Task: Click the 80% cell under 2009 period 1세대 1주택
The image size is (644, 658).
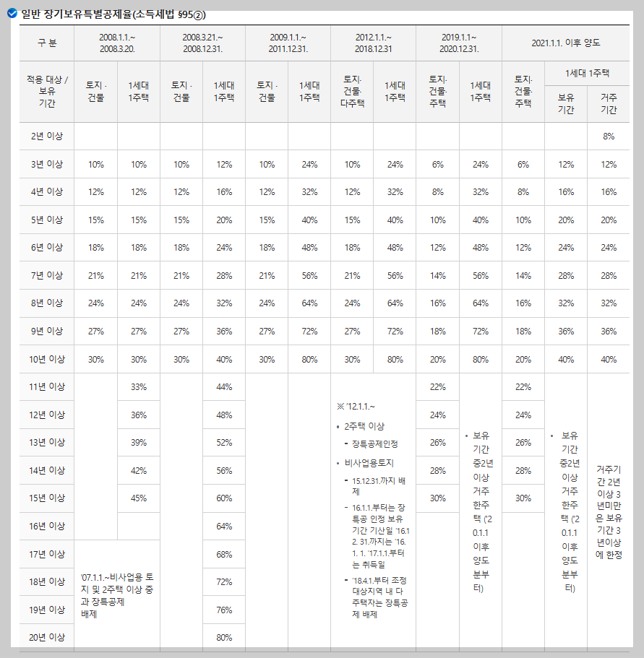Action: tap(309, 358)
